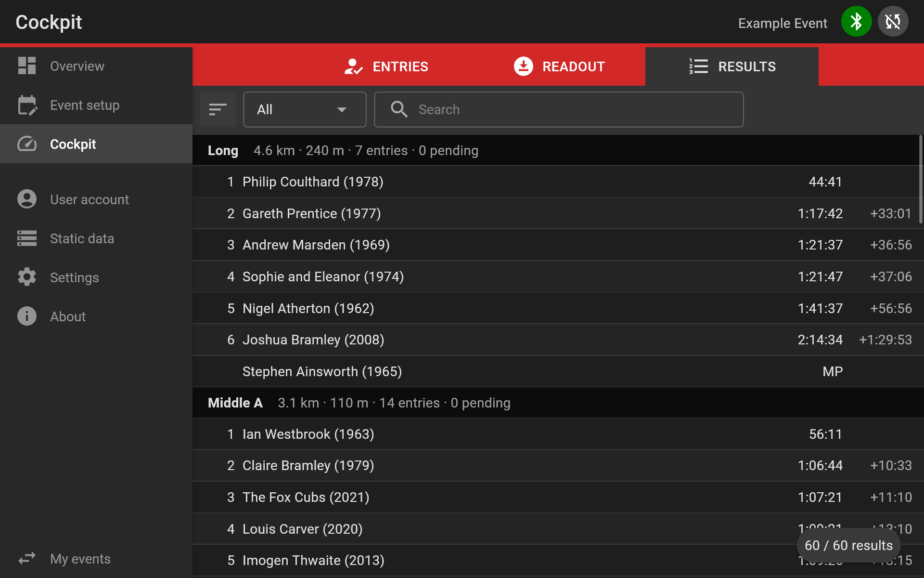Click the Entries person-check icon
The image size is (924, 578).
point(353,66)
